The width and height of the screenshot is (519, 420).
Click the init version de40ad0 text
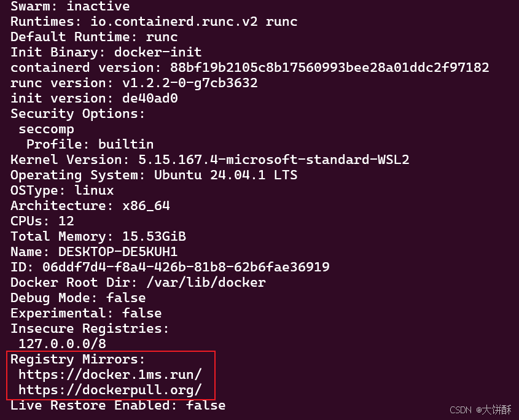(x=94, y=98)
